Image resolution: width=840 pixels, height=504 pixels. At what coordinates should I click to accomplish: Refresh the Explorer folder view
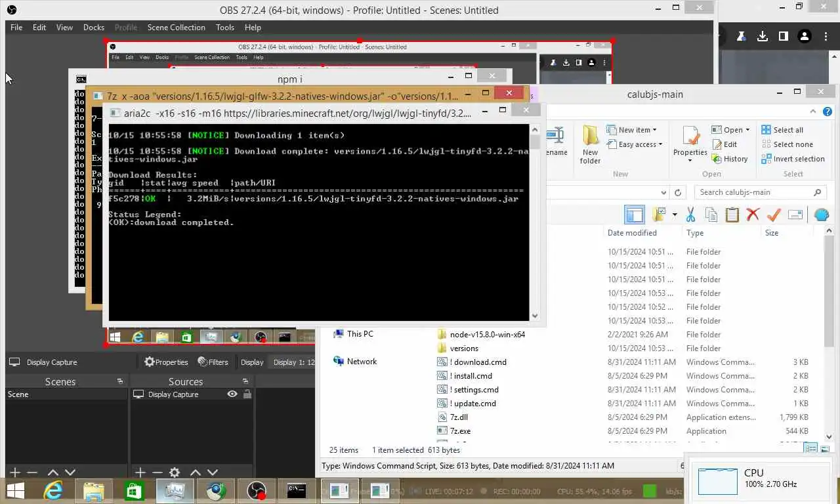678,192
